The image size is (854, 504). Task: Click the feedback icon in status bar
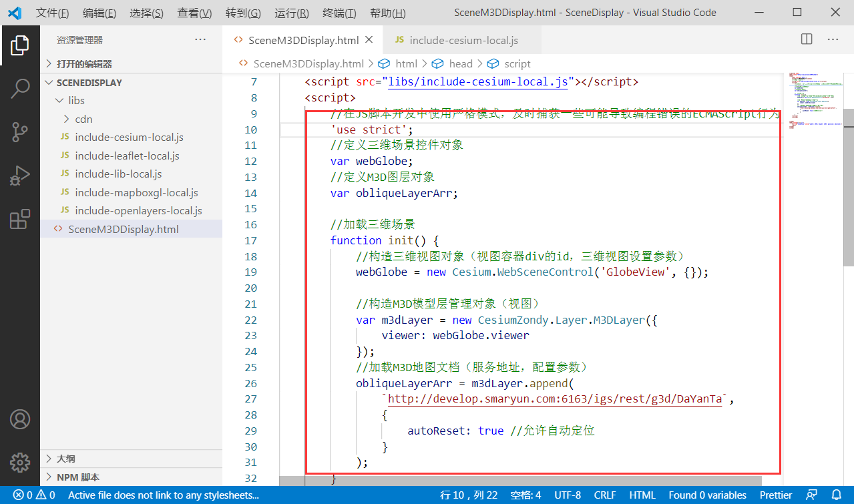coord(811,495)
